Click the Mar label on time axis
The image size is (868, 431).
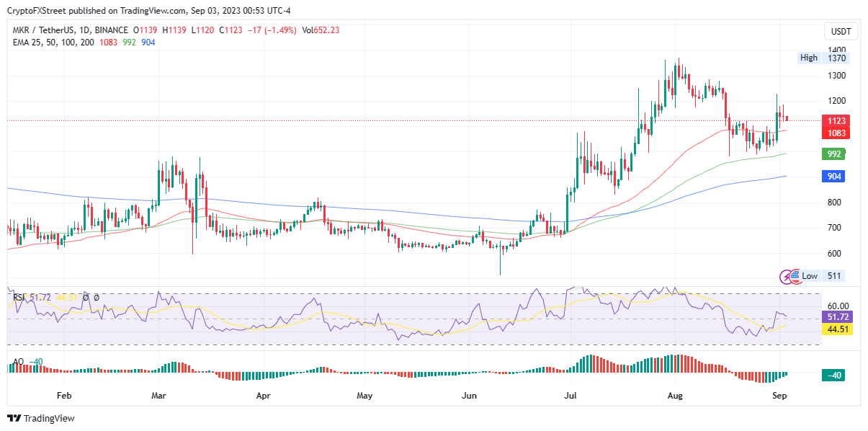[159, 396]
